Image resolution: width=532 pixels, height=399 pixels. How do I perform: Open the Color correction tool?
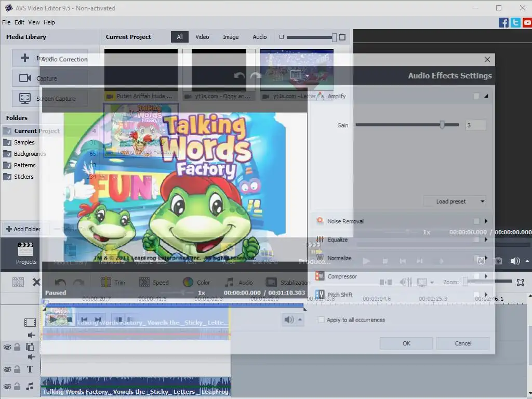(196, 282)
